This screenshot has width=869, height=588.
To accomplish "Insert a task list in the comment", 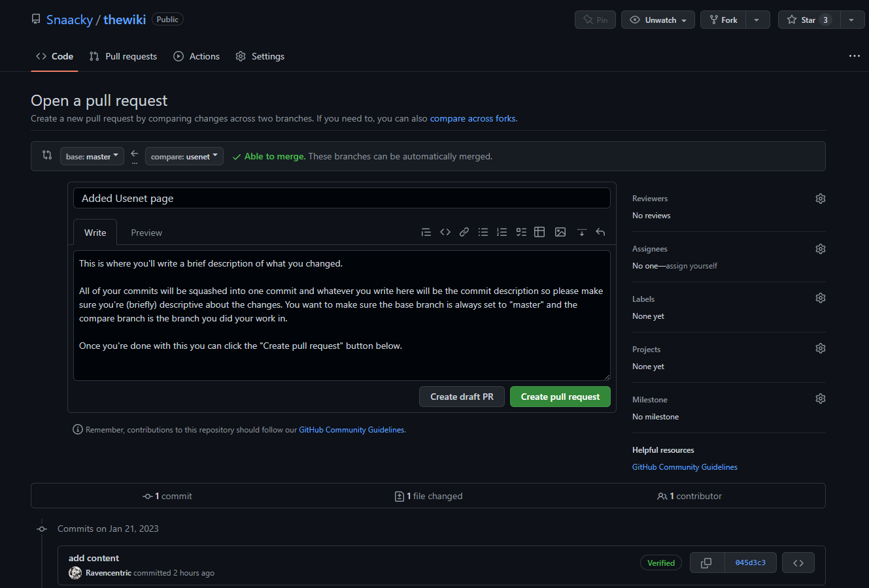I will (521, 232).
